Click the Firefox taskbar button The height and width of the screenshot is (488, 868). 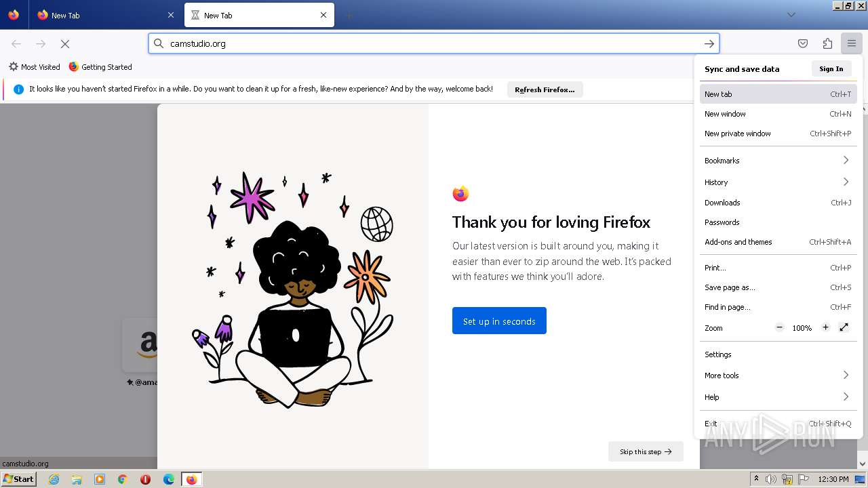(x=191, y=479)
